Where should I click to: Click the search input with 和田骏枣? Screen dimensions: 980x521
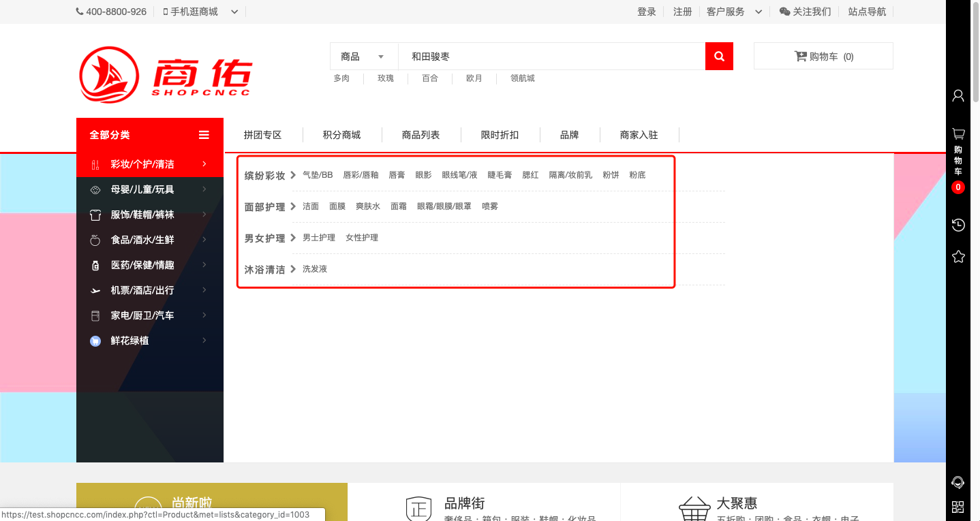point(552,57)
